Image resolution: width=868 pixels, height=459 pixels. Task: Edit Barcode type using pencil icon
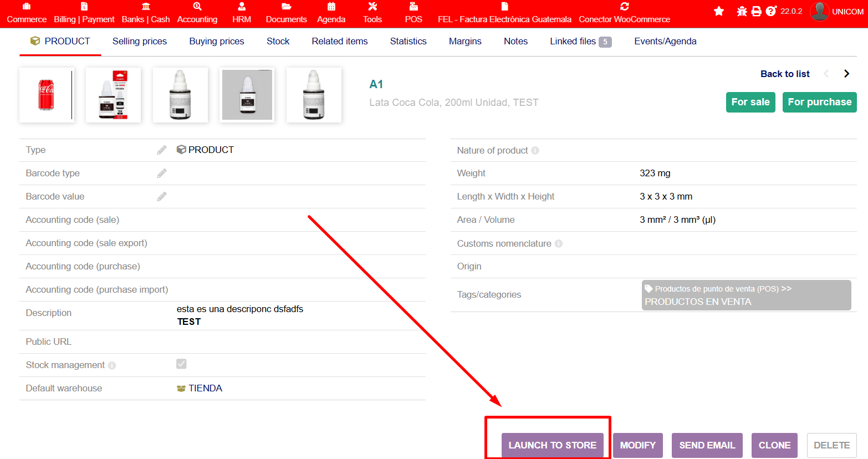[x=161, y=174]
